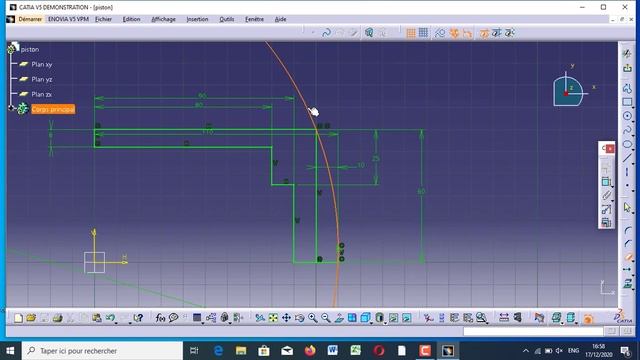640x360 pixels.
Task: Click the Normal View icon
Action: pos(339,318)
